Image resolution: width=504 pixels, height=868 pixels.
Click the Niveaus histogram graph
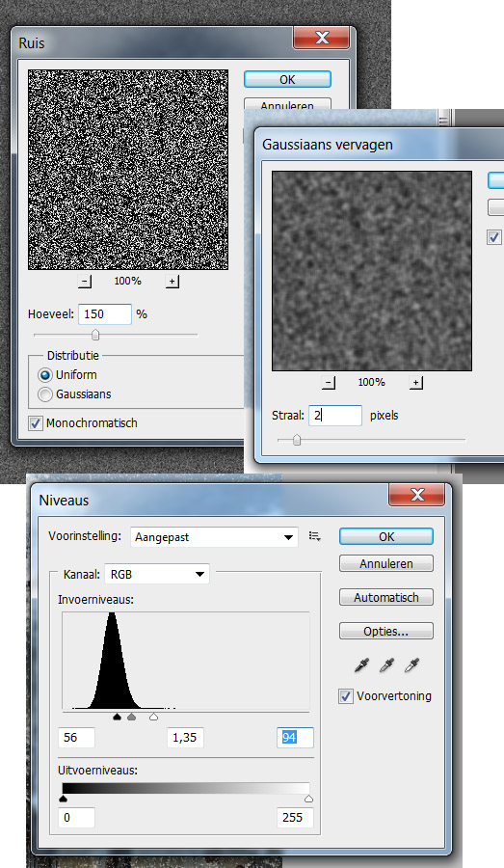[186, 661]
